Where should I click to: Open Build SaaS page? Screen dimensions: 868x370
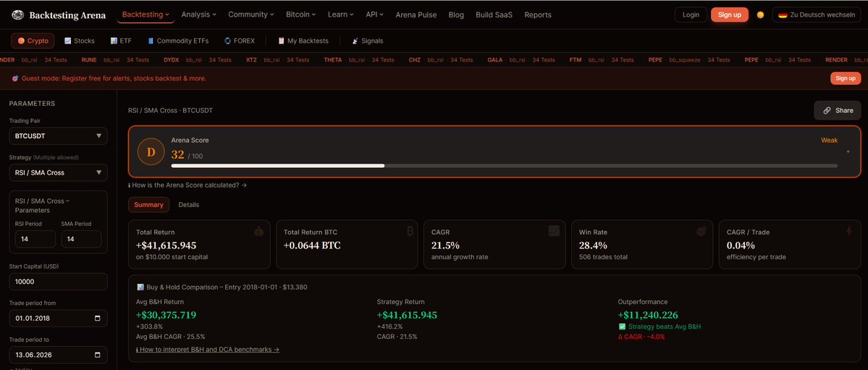point(494,15)
